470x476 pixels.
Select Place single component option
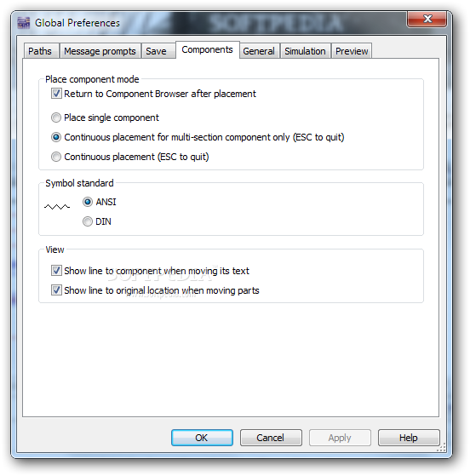point(56,118)
